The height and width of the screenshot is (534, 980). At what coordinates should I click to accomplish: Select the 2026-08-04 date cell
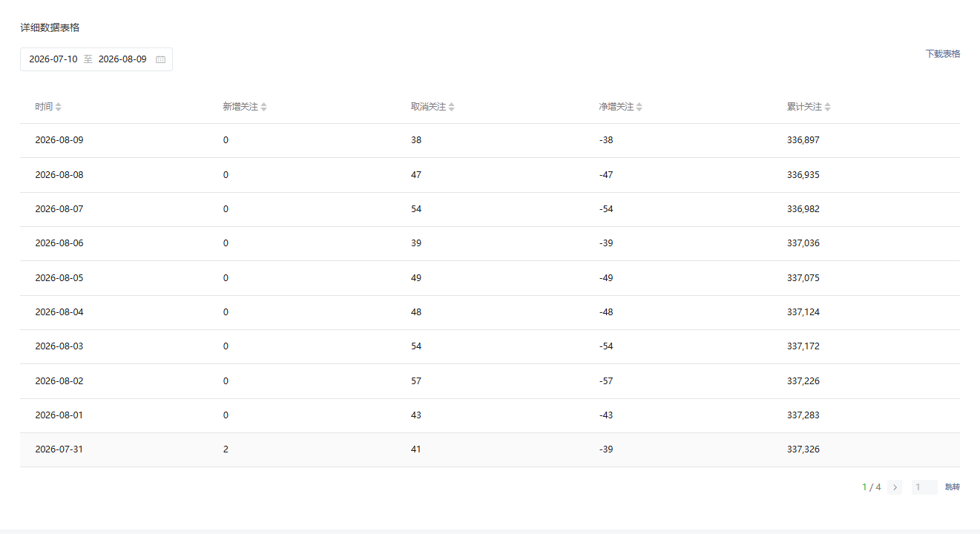coord(59,312)
